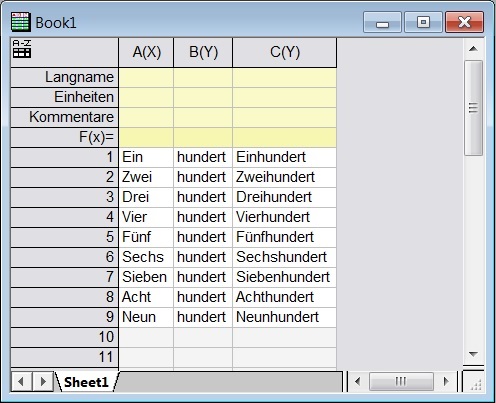Click cell 'Siebenhundert'

pyautogui.click(x=285, y=277)
